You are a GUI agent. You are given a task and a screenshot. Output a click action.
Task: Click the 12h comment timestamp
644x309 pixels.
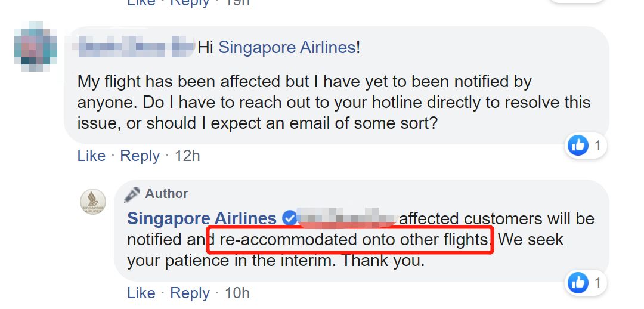[187, 156]
